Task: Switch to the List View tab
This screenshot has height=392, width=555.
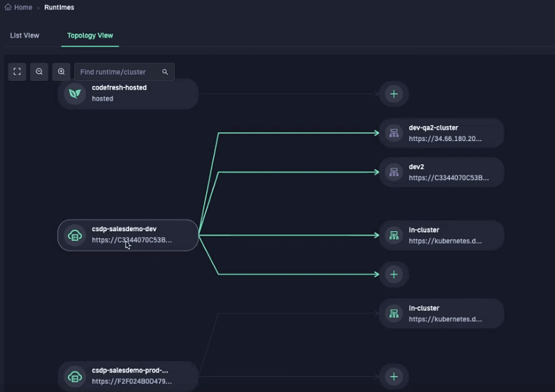Action: click(x=24, y=36)
